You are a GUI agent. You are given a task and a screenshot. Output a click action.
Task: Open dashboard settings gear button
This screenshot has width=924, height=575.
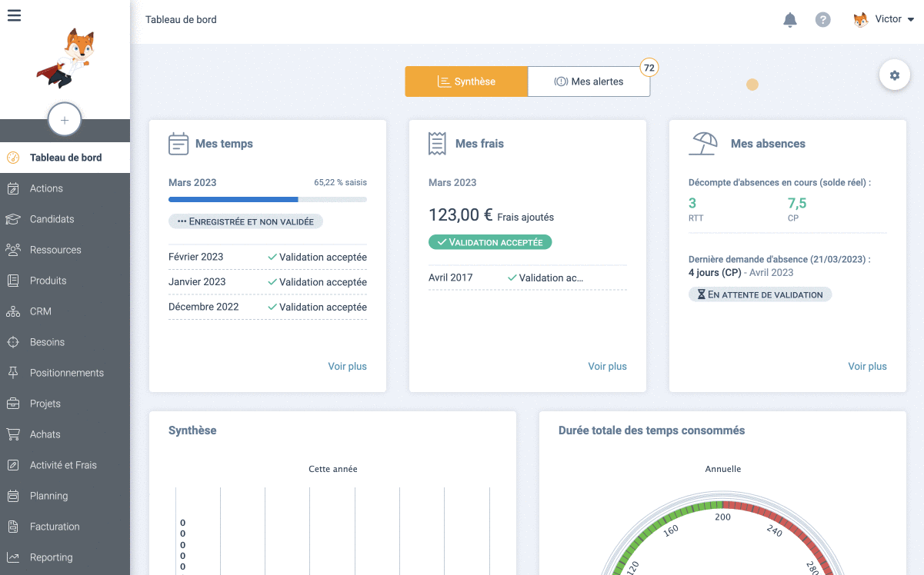[x=894, y=75]
